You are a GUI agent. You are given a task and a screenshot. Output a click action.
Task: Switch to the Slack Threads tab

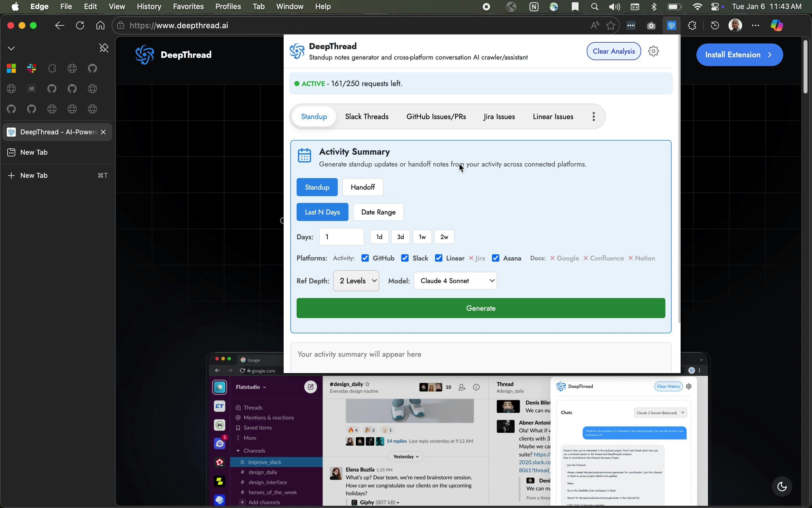(367, 117)
